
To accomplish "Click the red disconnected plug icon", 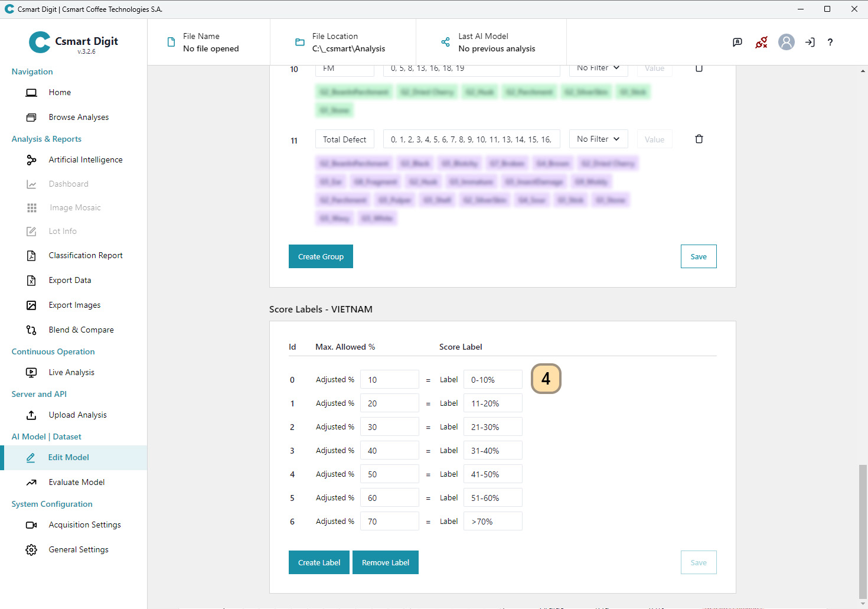I will [761, 42].
